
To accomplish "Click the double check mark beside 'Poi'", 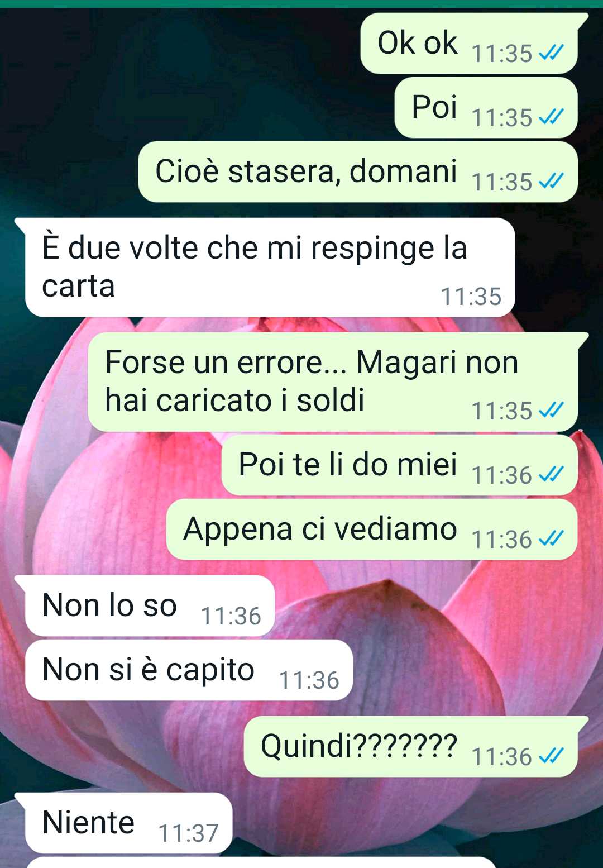I will click(552, 117).
